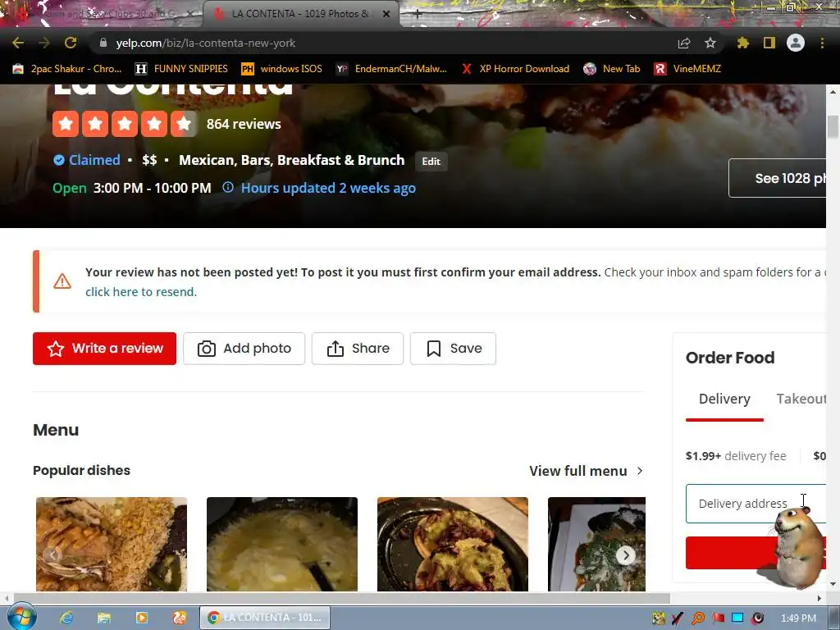840x630 pixels.
Task: Click the Write a review button
Action: click(104, 348)
